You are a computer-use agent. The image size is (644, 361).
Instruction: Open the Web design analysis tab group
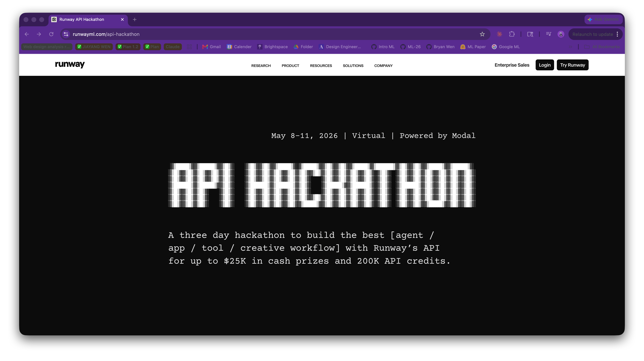tap(47, 47)
